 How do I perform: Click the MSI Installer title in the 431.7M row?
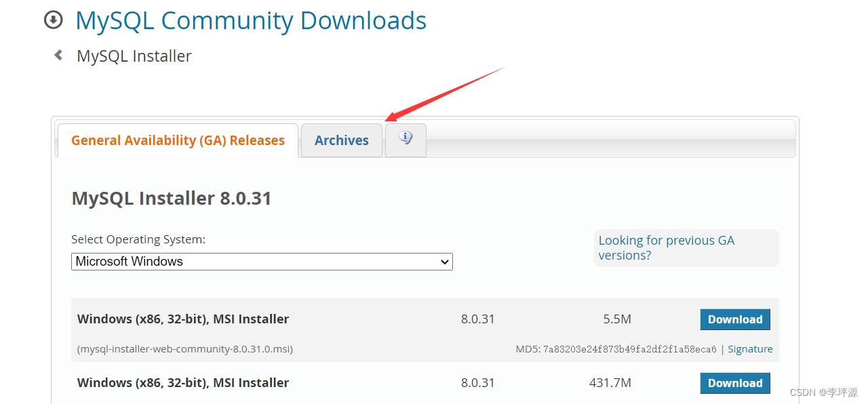tap(183, 383)
